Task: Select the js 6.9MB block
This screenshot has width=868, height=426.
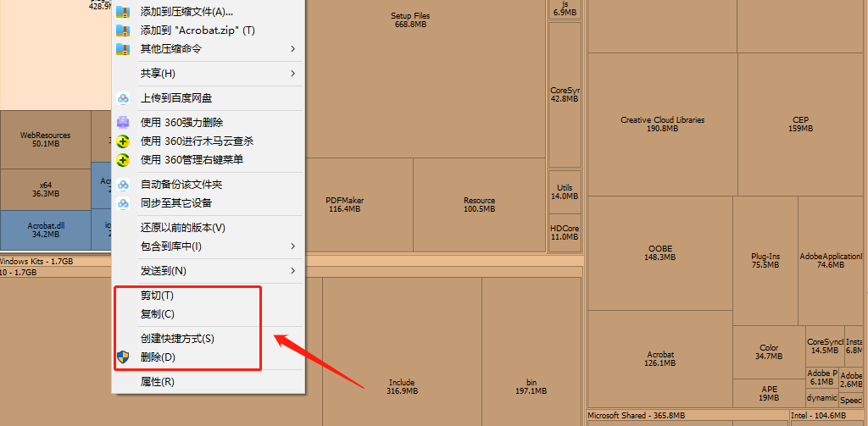Action: (565, 8)
